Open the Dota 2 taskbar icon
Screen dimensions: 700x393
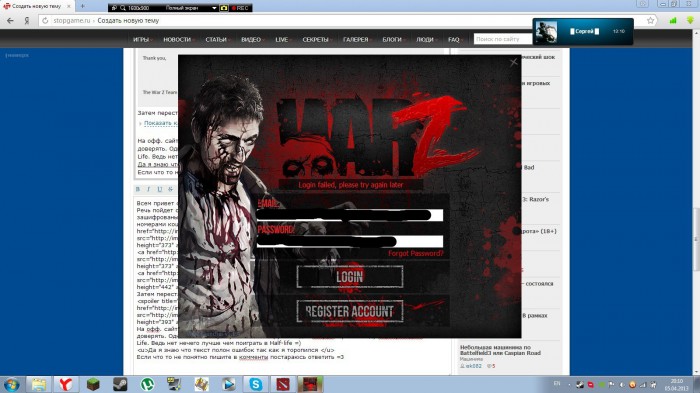(283, 384)
